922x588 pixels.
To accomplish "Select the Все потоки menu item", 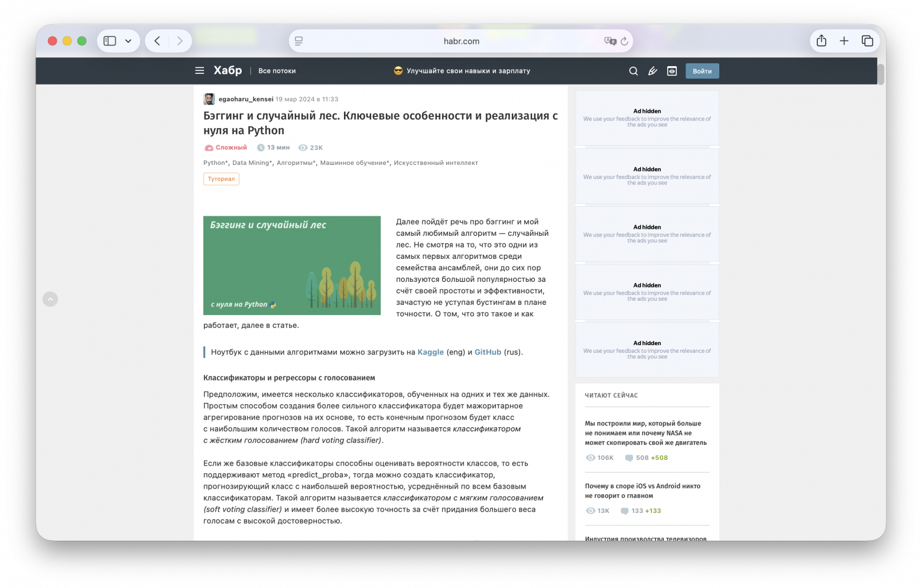I will [x=277, y=70].
